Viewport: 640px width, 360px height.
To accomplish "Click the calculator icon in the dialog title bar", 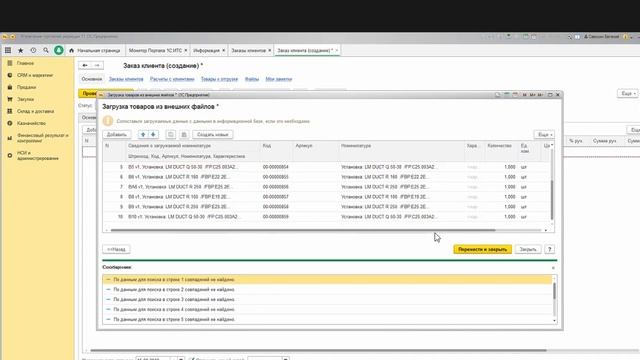I will 507,95.
